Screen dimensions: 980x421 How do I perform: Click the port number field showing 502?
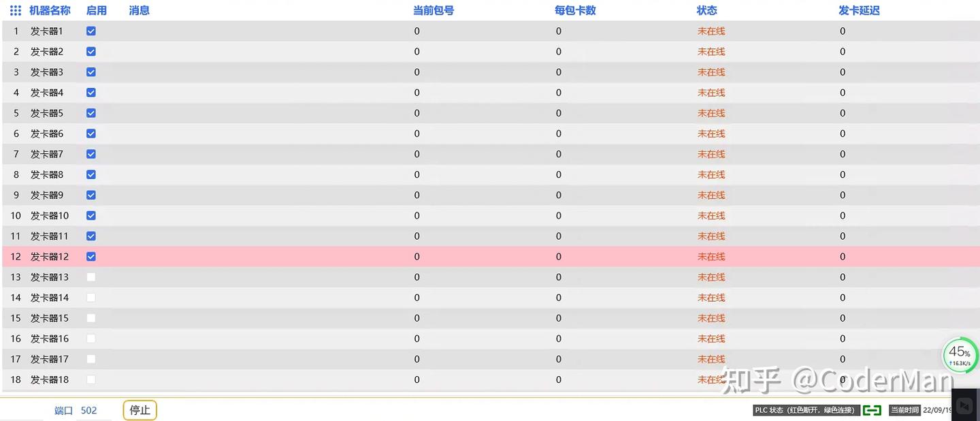[93, 411]
